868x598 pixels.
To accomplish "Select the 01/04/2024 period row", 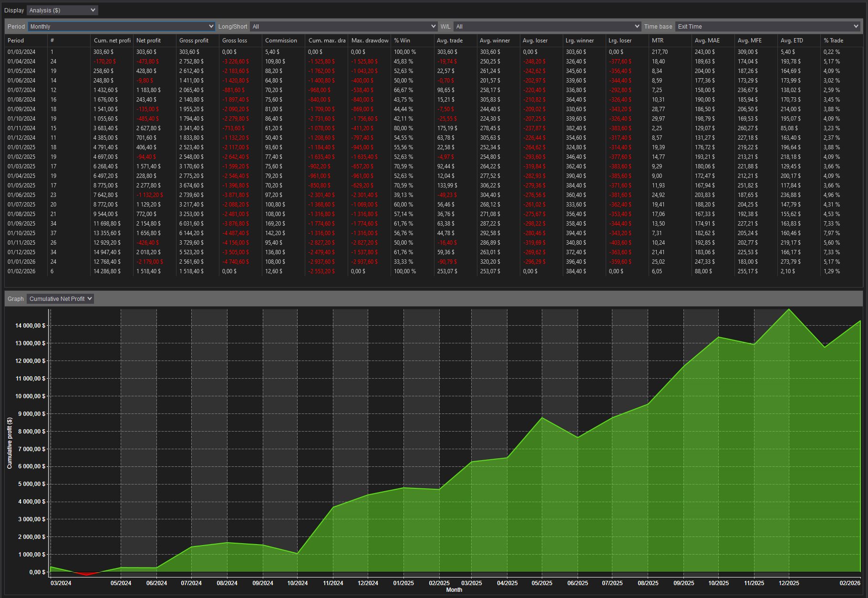I will coord(434,62).
